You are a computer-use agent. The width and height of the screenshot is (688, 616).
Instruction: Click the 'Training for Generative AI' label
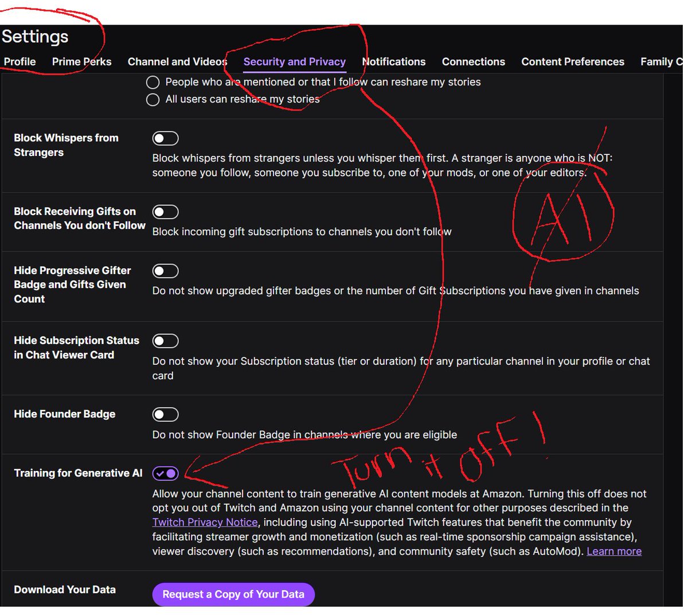click(x=78, y=473)
